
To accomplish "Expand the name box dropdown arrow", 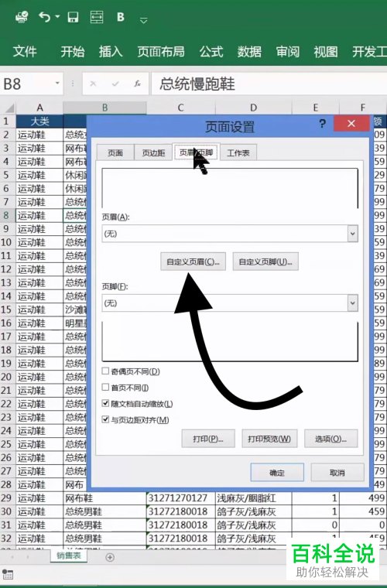I will click(57, 83).
